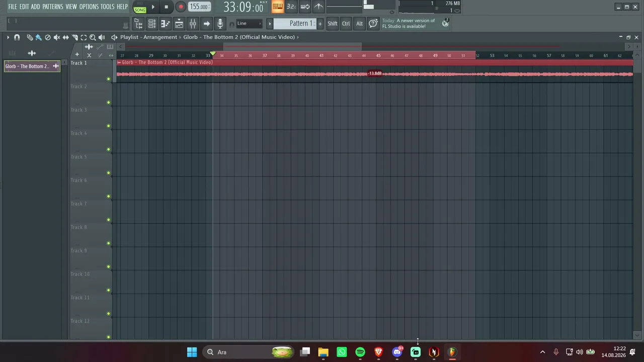Select the Zoom magnifier tool
644x362 pixels.
tap(93, 37)
